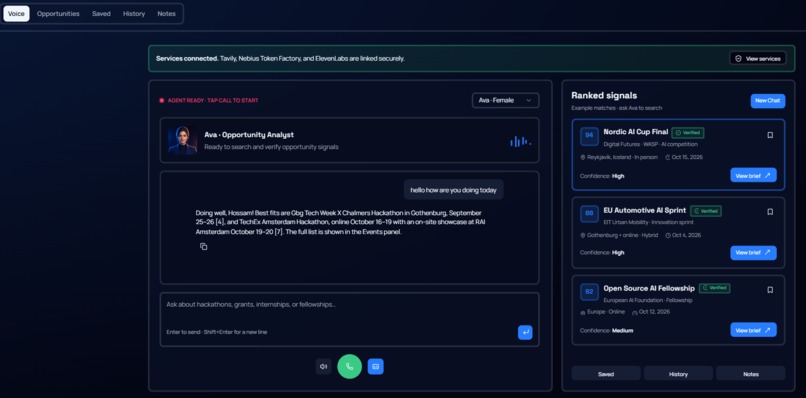
Task: Open the History tab in top navigation
Action: [134, 14]
